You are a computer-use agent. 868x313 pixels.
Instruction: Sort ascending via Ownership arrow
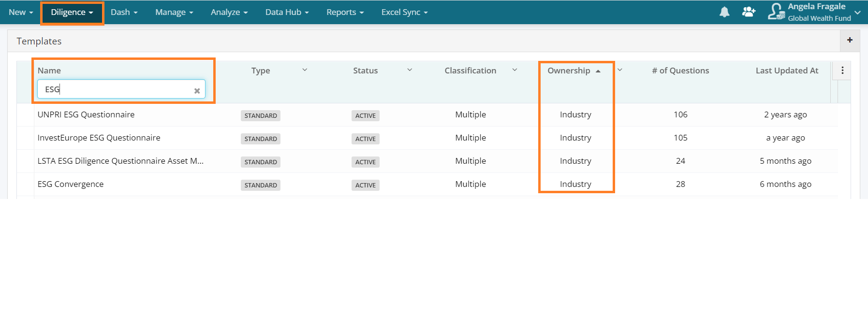[598, 71]
